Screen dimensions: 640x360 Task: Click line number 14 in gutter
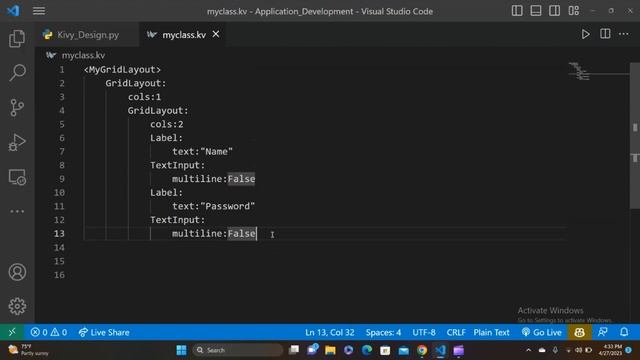[59, 247]
